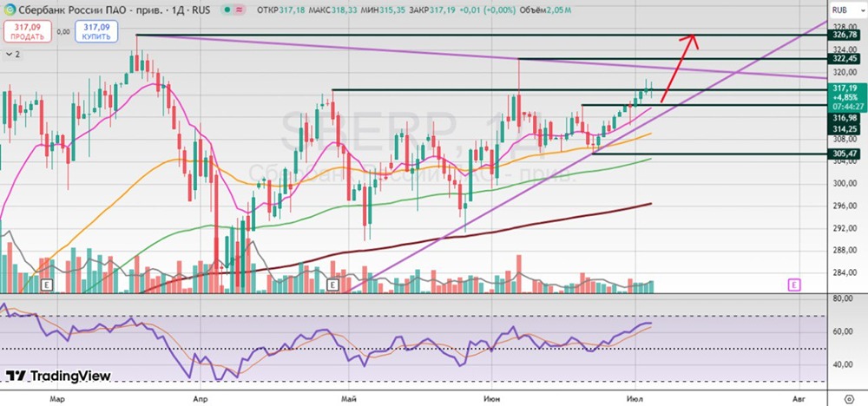Click the 326,78 price level label

point(844,35)
